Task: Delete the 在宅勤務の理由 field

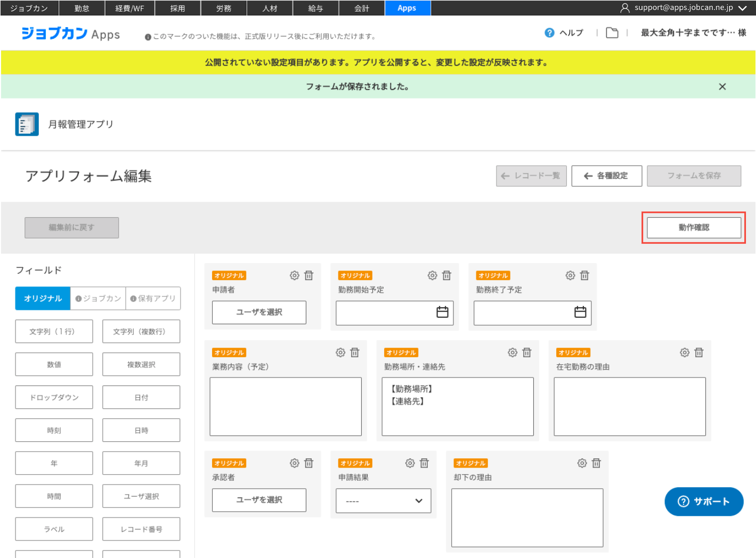Action: (699, 352)
